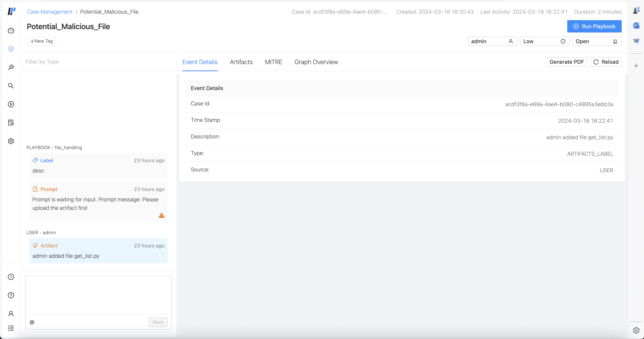644x339 pixels.
Task: Click the settings gear in left sidebar
Action: 11,141
